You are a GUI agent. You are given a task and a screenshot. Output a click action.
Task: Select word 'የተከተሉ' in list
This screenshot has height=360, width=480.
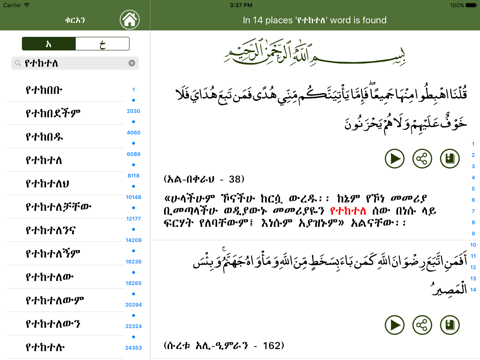pyautogui.click(x=66, y=347)
